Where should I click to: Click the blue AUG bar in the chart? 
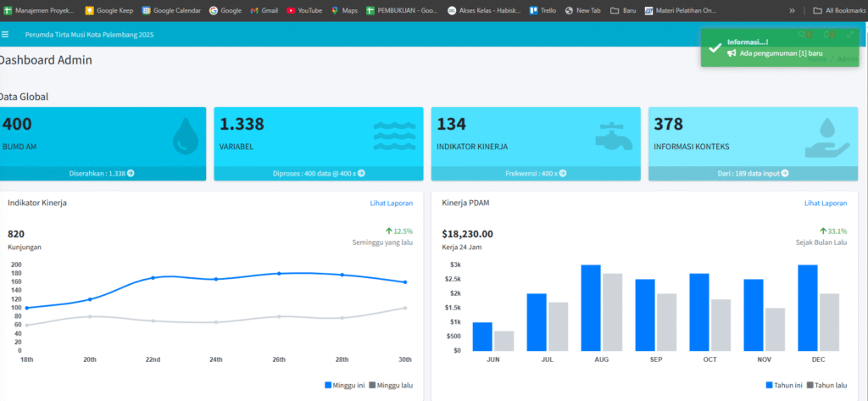coord(591,308)
